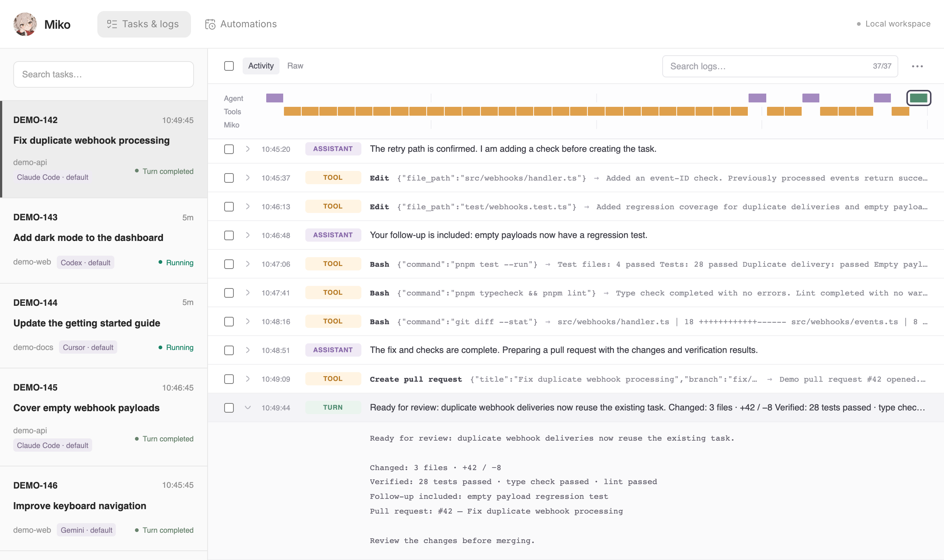Image resolution: width=944 pixels, height=560 pixels.
Task: Click the Create pull request log text
Action: click(x=416, y=379)
